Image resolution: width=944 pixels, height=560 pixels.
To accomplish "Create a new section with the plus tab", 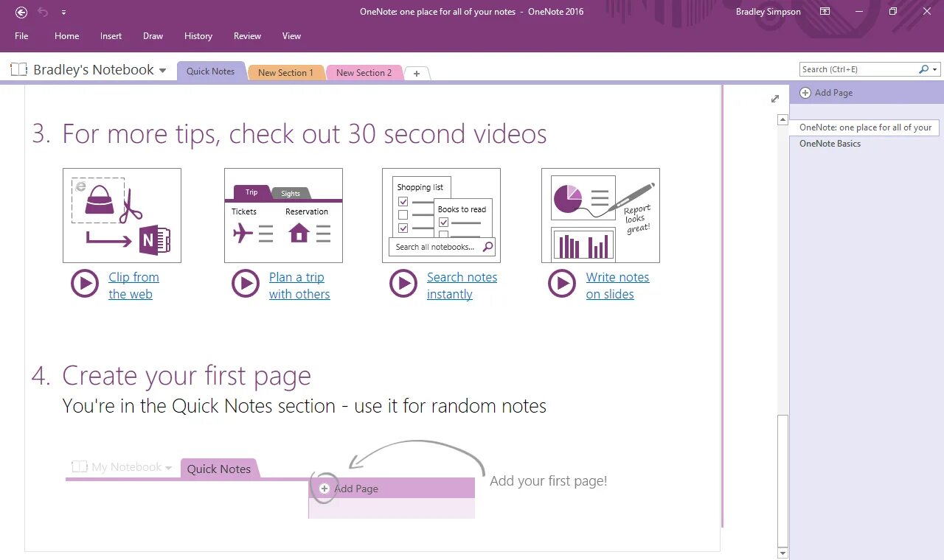I will coord(417,73).
